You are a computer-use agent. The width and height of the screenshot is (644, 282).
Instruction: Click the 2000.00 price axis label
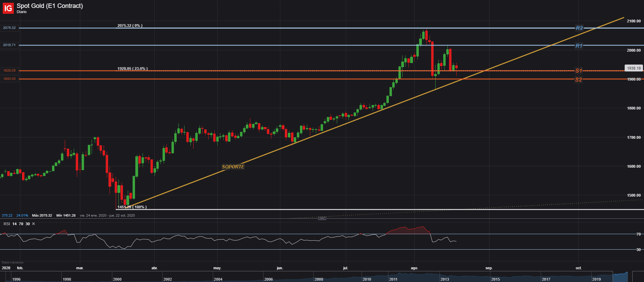pos(634,50)
